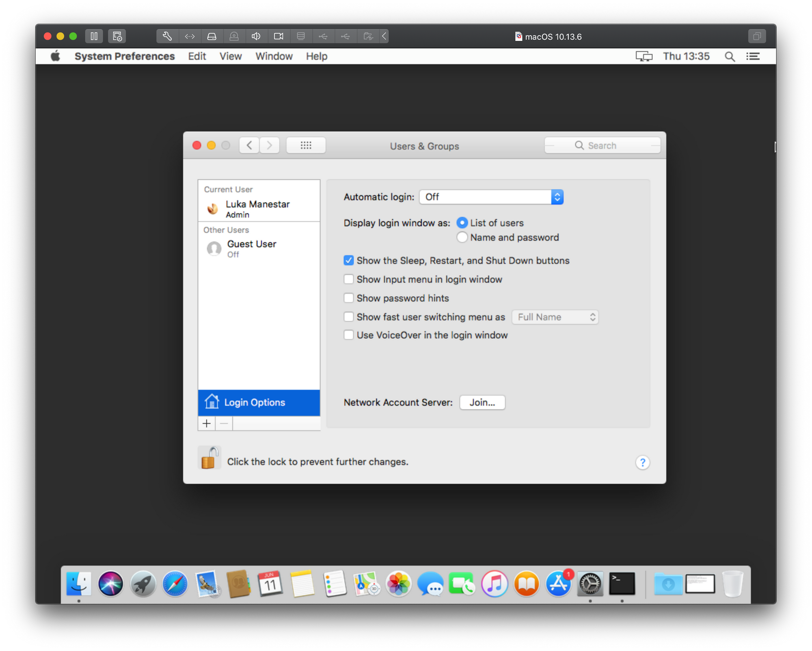Select the Name and password radio button
Image resolution: width=812 pixels, height=651 pixels.
(462, 237)
